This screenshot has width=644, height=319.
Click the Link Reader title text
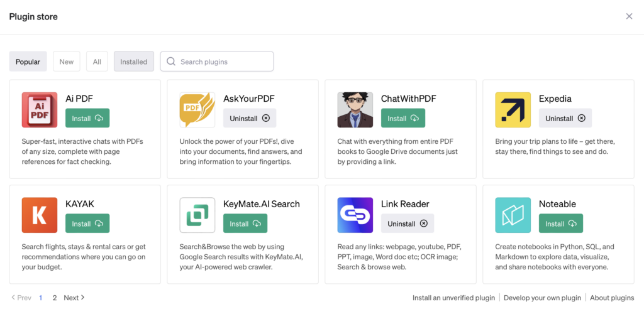pyautogui.click(x=405, y=204)
